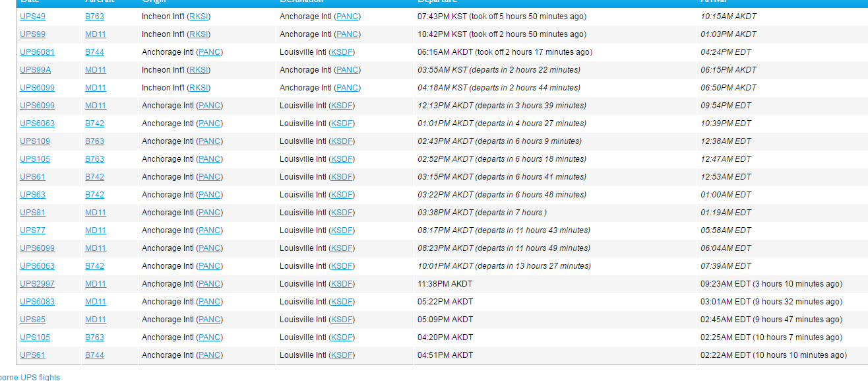Select arrival text '12:38AM EDT'

click(726, 141)
